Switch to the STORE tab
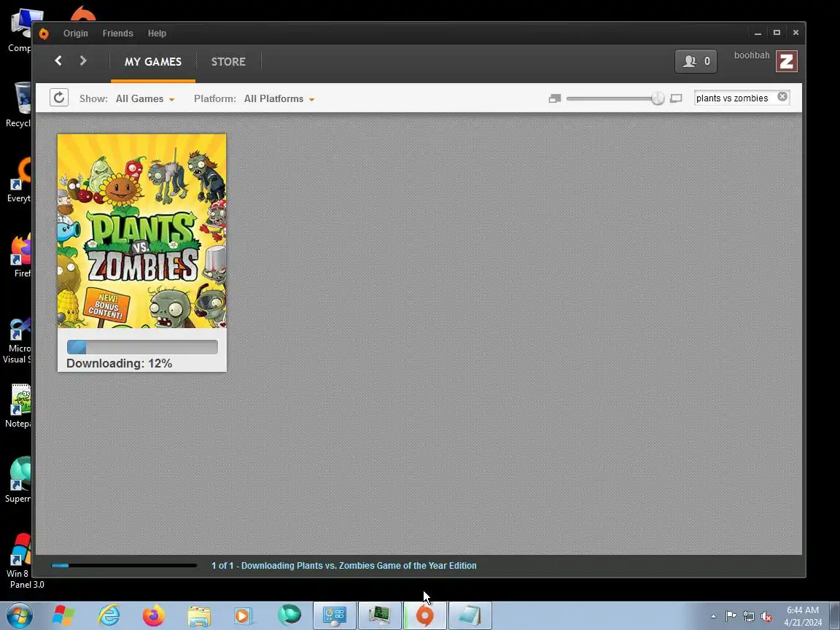The width and height of the screenshot is (840, 630). coord(228,61)
